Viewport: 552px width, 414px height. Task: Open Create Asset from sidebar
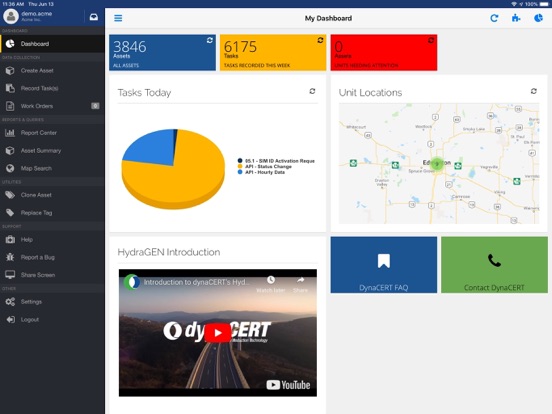tap(52, 70)
